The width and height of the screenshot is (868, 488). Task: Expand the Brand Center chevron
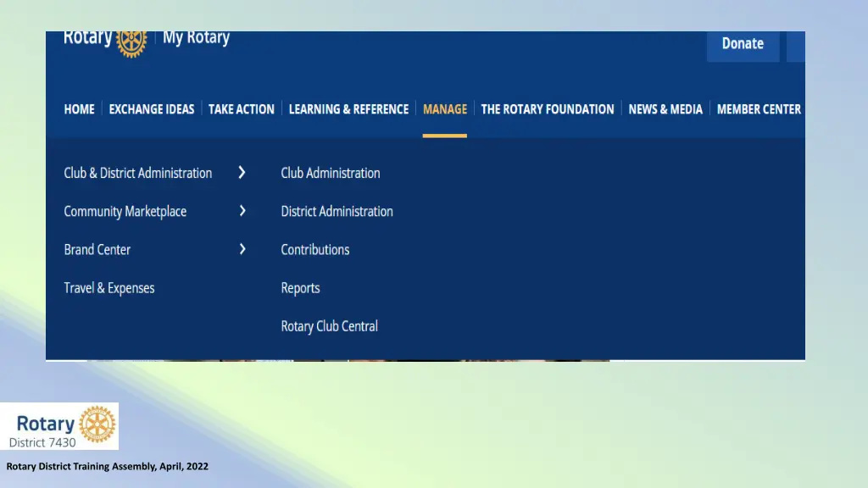242,249
